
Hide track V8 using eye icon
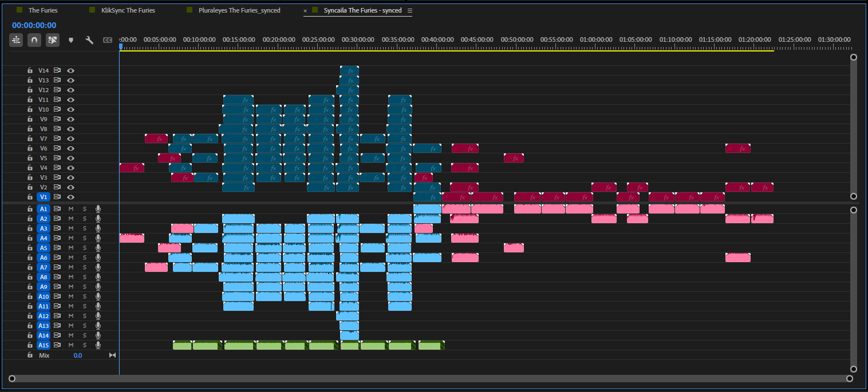(x=71, y=129)
